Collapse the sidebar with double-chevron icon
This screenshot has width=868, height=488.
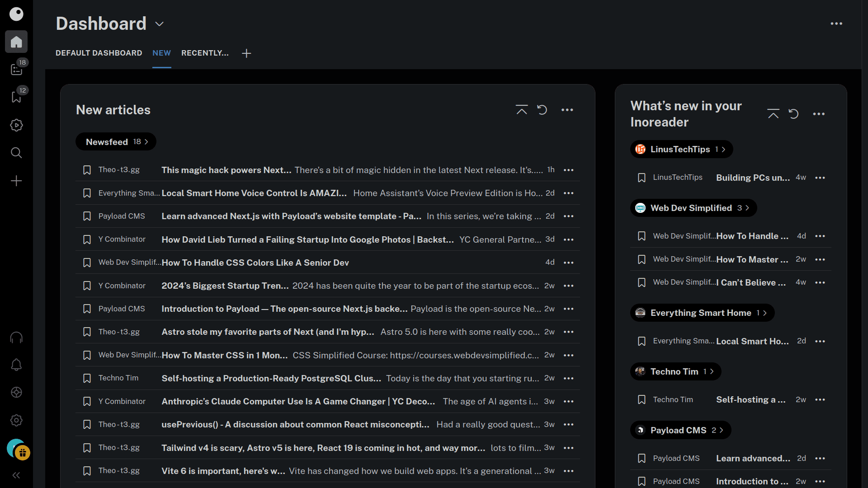(16, 475)
